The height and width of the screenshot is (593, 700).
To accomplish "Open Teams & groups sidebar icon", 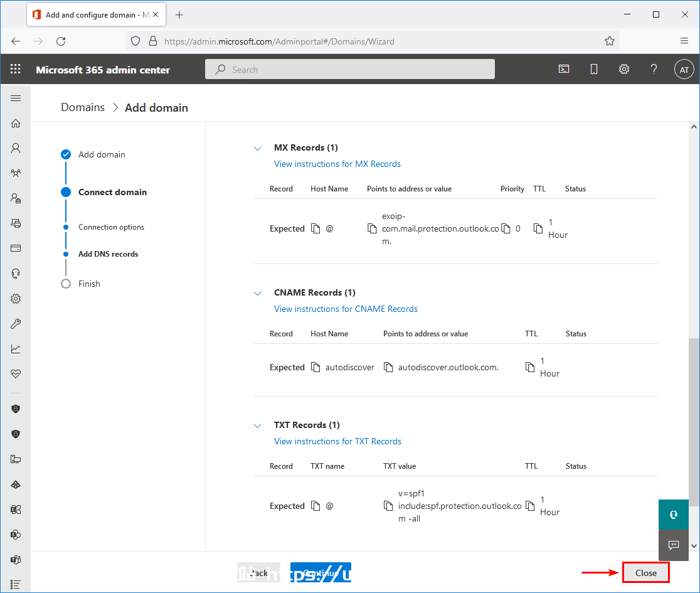I will tap(16, 173).
